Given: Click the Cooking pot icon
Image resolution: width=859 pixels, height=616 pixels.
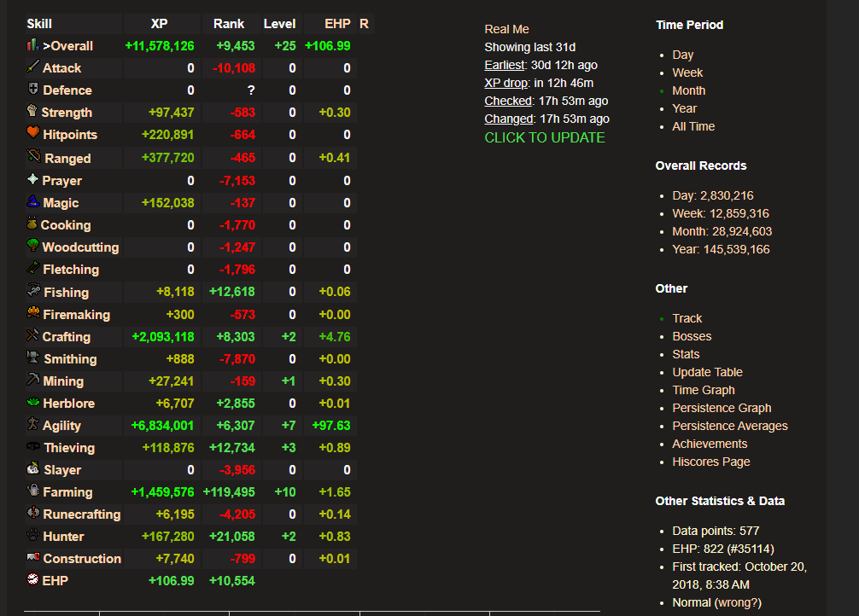Looking at the screenshot, I should click(x=32, y=224).
